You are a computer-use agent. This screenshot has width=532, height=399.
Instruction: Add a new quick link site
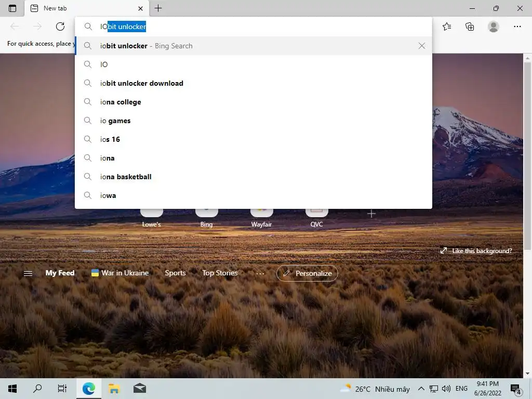pos(371,214)
